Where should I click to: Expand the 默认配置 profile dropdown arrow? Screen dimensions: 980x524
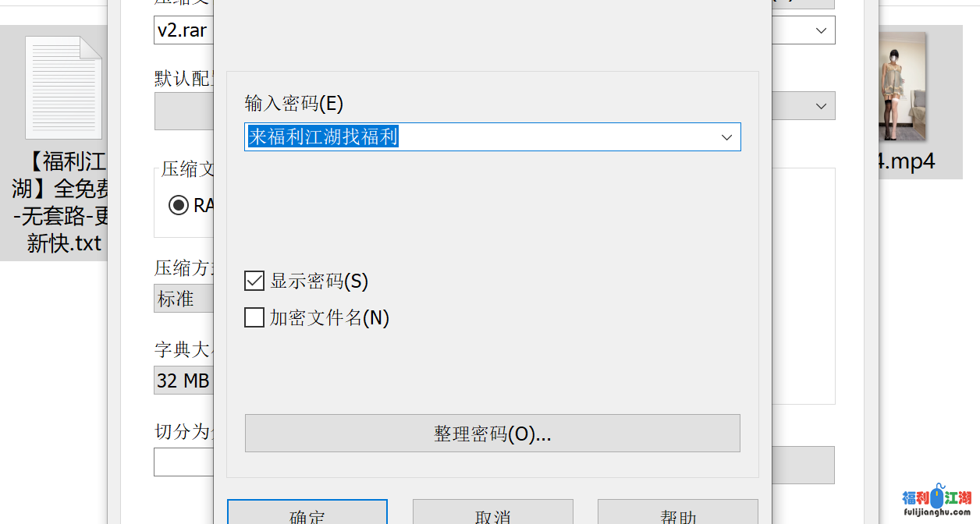click(x=821, y=106)
